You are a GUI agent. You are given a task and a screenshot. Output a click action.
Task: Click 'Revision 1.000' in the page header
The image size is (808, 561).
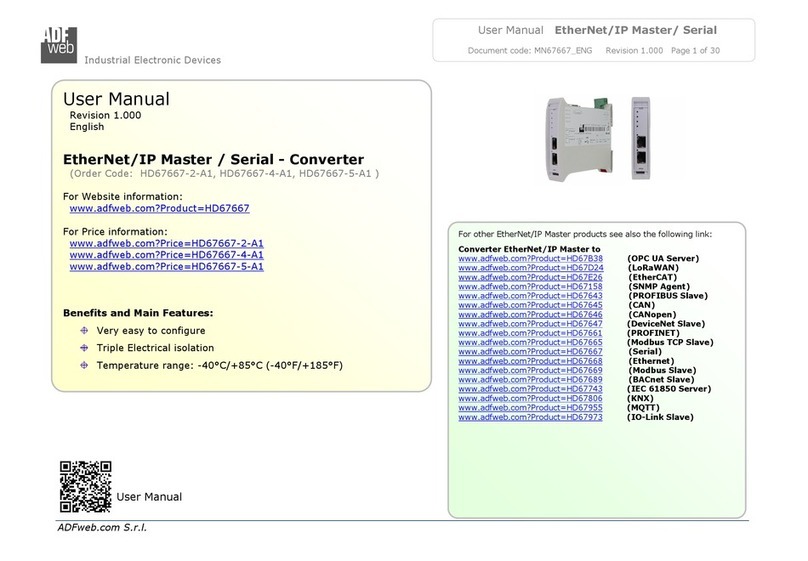pos(634,50)
